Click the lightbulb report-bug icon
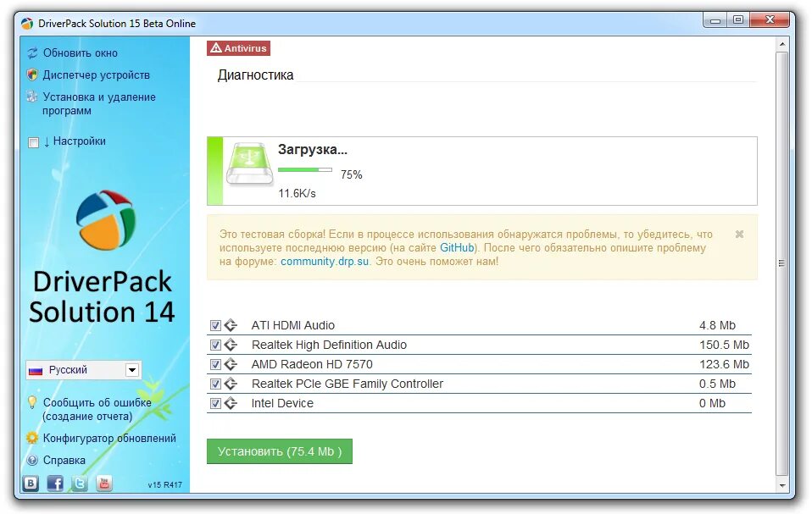 pyautogui.click(x=32, y=402)
